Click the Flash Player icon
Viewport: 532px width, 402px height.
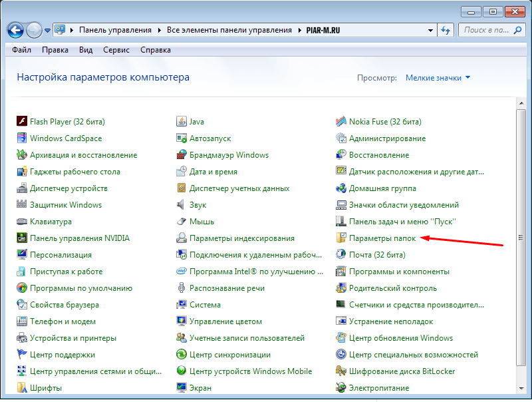click(22, 121)
